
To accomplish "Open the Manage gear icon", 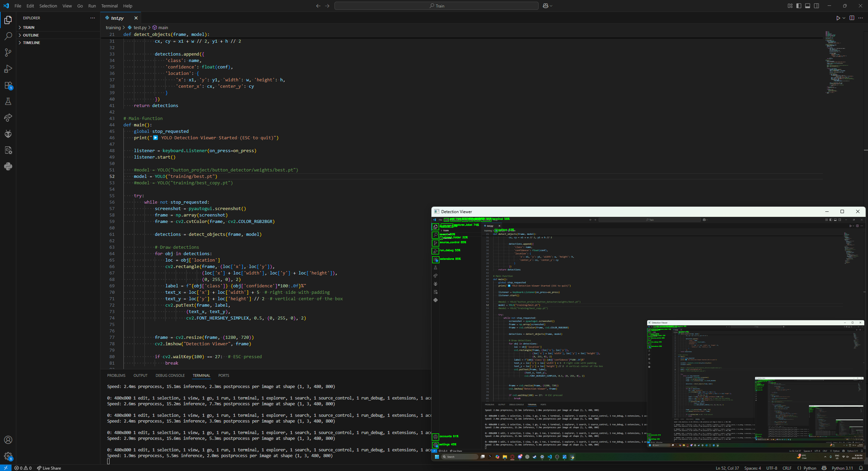I will tap(8, 456).
